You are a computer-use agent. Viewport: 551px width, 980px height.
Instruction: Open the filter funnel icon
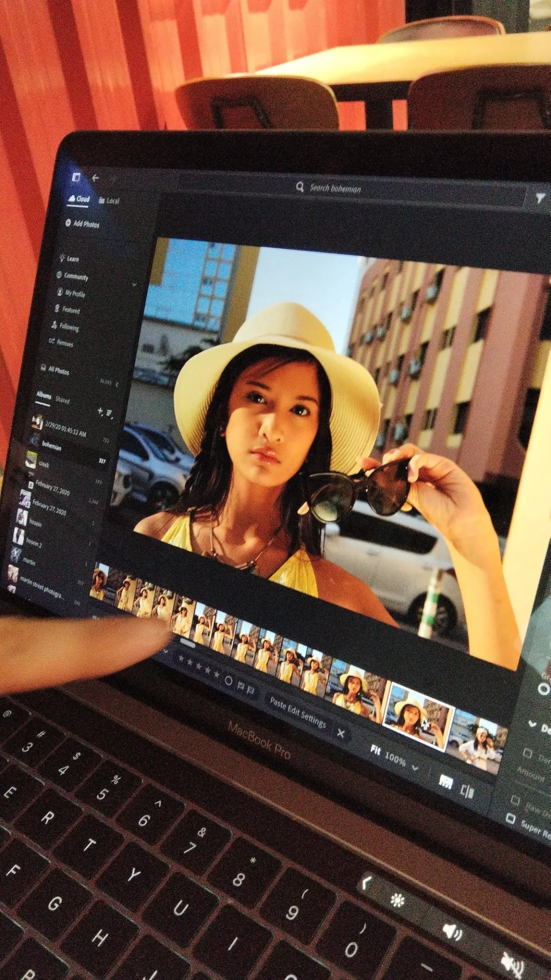540,198
